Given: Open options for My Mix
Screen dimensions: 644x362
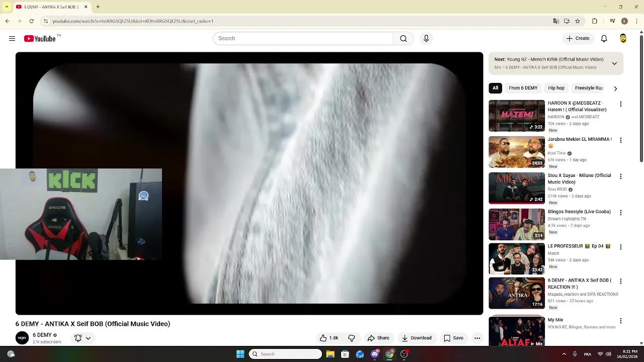Looking at the screenshot, I should [x=620, y=321].
